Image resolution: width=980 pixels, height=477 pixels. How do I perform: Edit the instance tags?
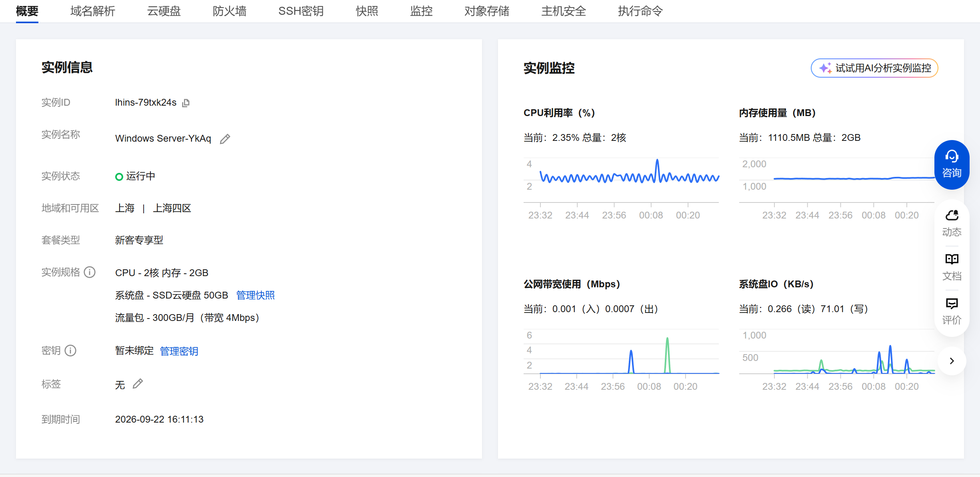point(138,384)
